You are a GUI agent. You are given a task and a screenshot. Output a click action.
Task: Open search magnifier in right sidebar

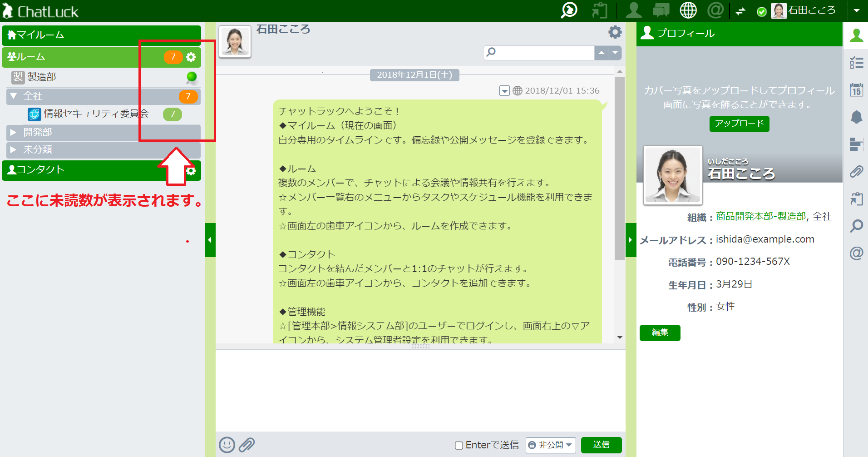pos(856,226)
